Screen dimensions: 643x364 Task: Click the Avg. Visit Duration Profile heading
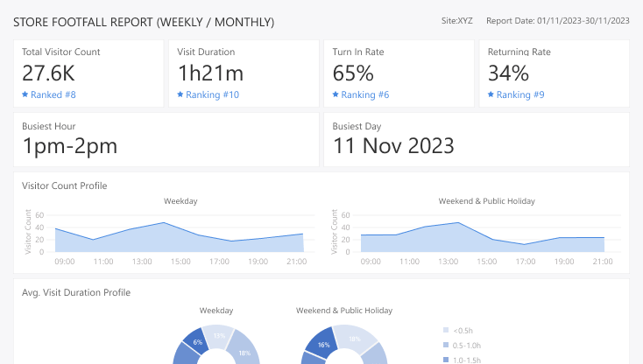(76, 292)
